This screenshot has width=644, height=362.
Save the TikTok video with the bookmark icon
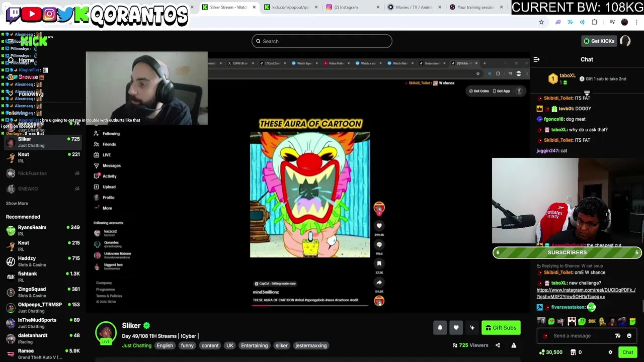(379, 263)
